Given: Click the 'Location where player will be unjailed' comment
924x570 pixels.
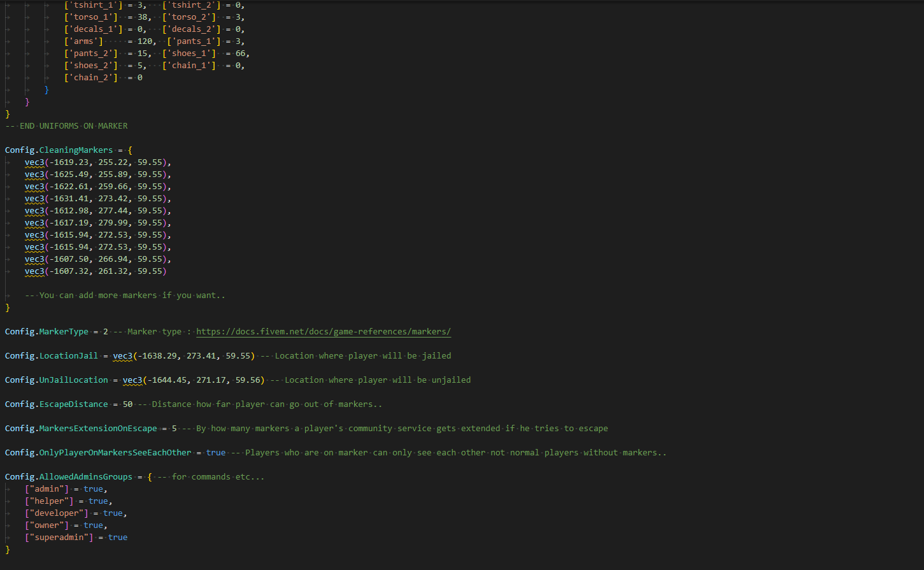Looking at the screenshot, I should 371,380.
